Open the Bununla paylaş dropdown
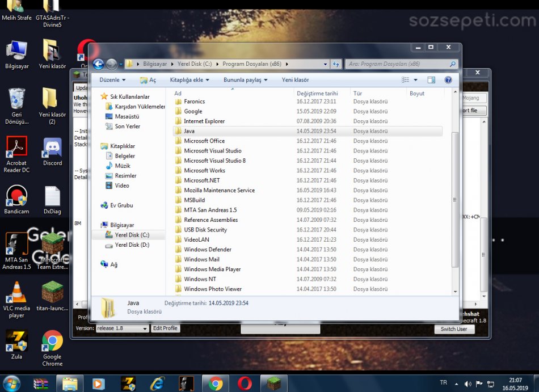 tap(246, 80)
